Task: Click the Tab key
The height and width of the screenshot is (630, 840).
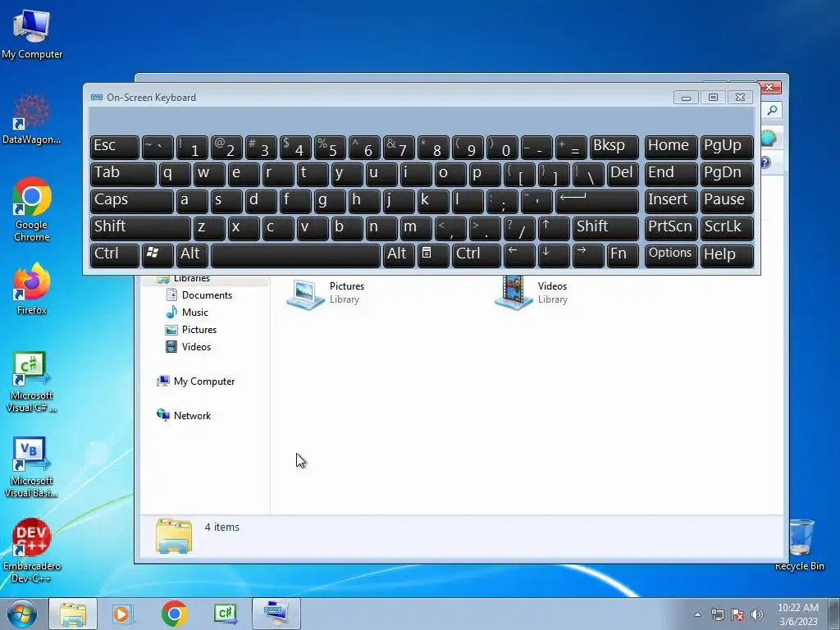Action: (x=123, y=174)
